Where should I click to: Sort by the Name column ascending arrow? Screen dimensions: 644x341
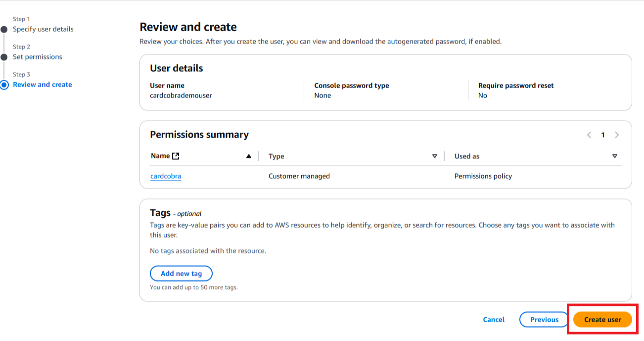[x=249, y=156]
